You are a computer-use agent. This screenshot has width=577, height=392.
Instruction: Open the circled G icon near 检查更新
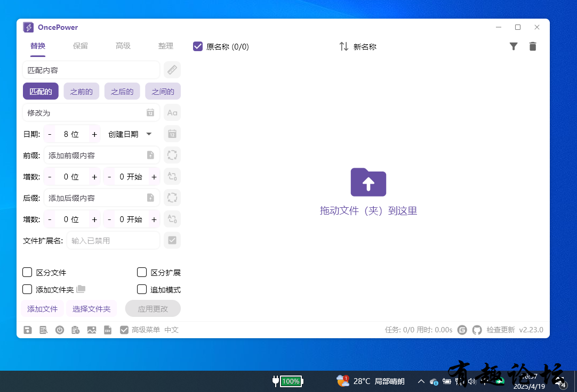(462, 330)
